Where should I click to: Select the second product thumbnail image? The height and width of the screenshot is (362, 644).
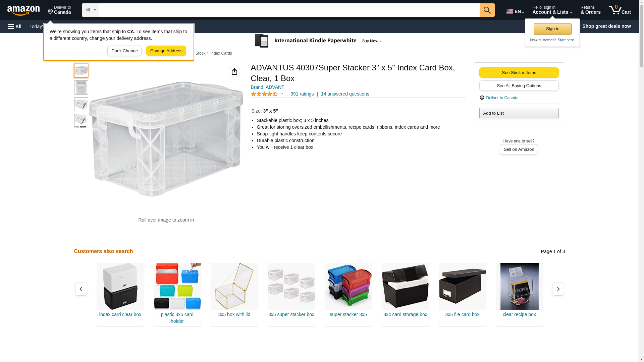tap(81, 87)
